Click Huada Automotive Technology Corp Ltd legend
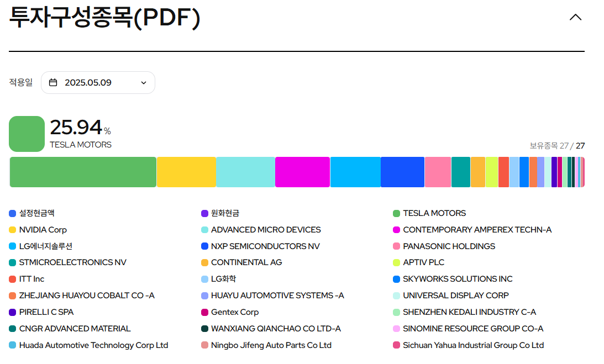The image size is (604, 364). [88, 345]
